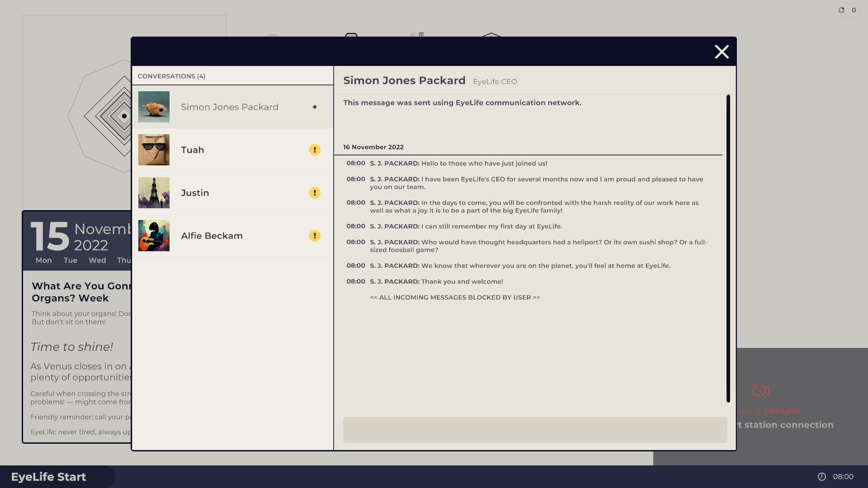Click the unread alert icon beside Justin
This screenshot has width=868, height=488.
coord(315,193)
